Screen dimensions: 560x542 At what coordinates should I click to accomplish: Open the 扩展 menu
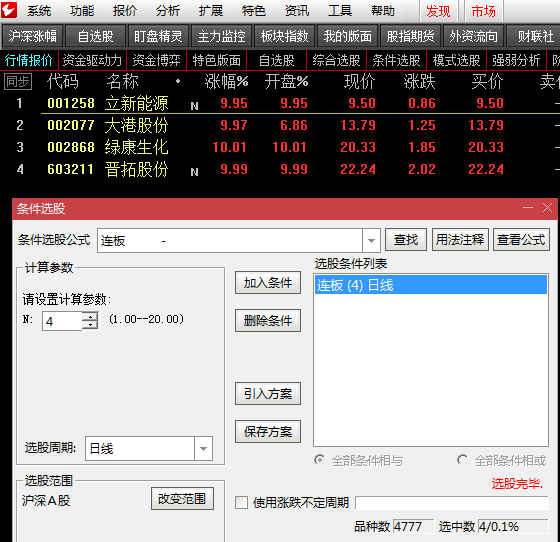(x=211, y=11)
